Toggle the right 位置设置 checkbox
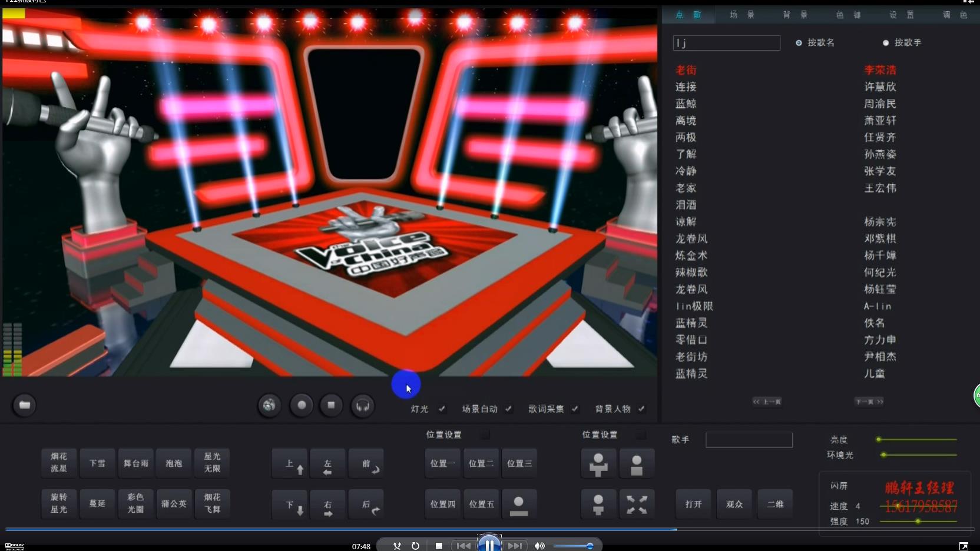This screenshot has width=980, height=551. (641, 435)
